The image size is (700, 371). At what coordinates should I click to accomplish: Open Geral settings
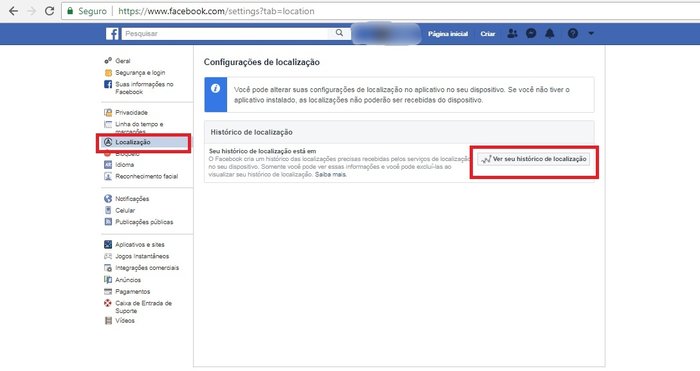[123, 61]
